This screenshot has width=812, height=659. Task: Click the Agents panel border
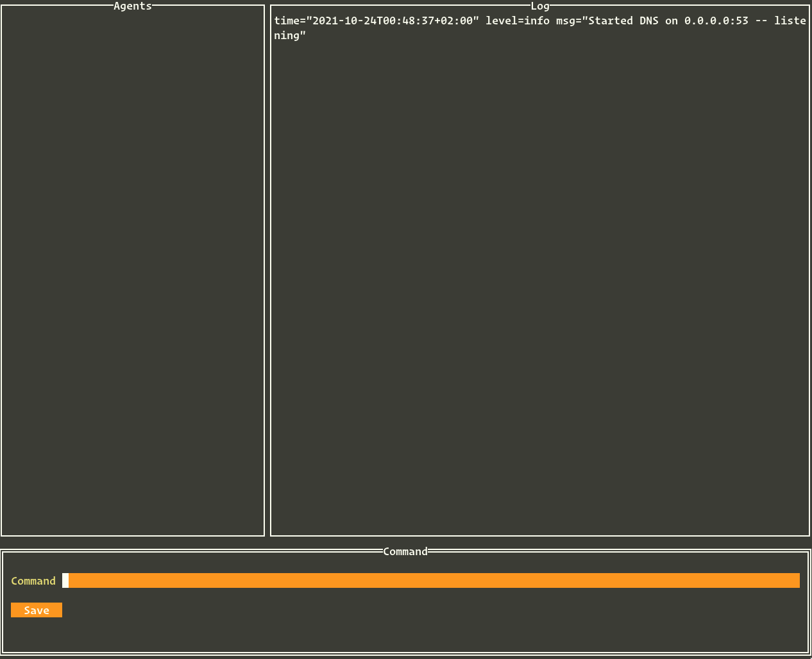[x=2, y=269]
